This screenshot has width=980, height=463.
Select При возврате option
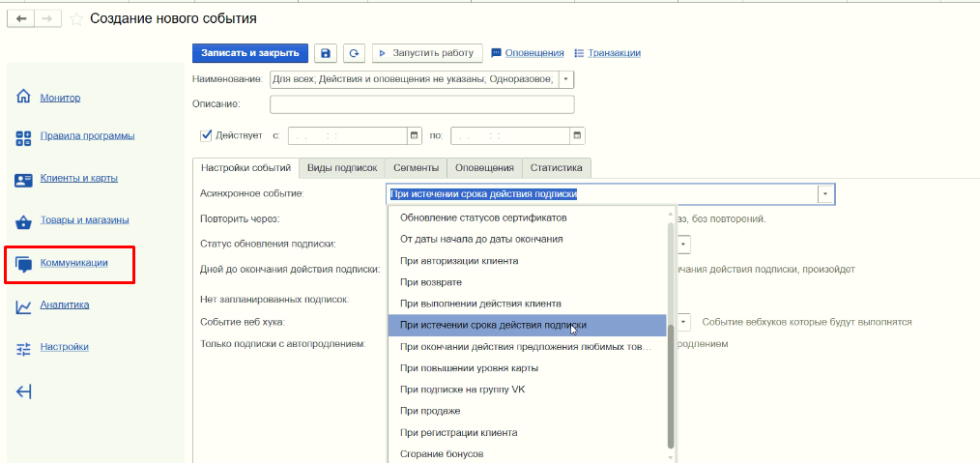click(x=528, y=282)
